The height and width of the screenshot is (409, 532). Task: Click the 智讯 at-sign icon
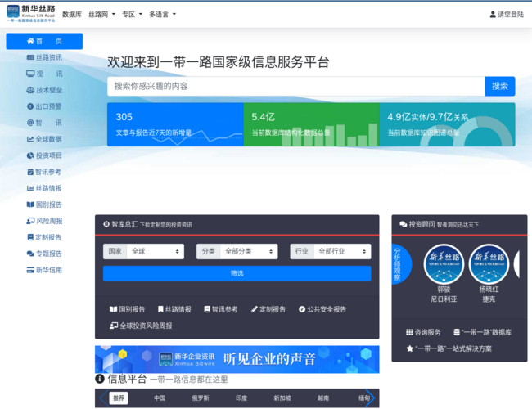pyautogui.click(x=30, y=123)
